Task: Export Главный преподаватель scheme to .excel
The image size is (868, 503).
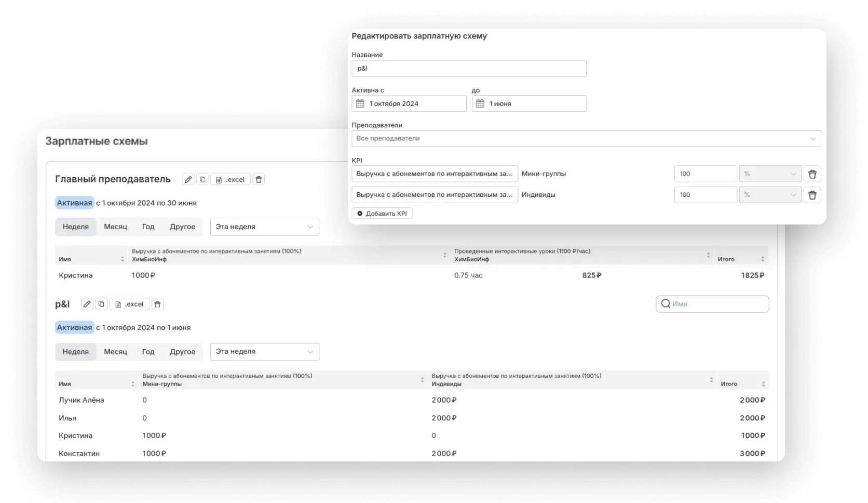Action: tap(230, 179)
